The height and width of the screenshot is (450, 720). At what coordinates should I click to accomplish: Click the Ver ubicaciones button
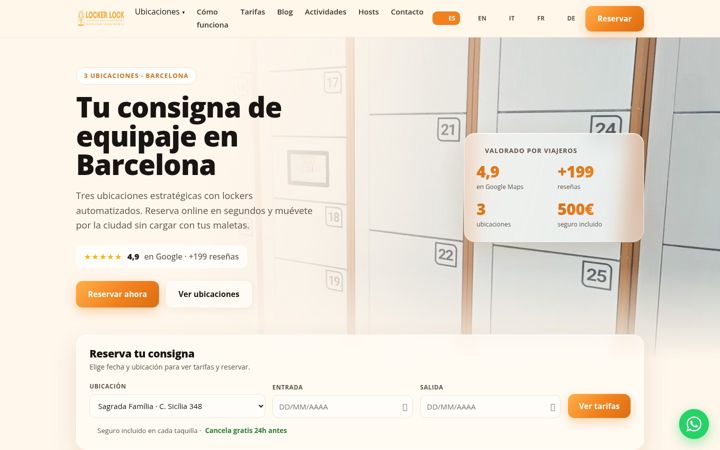(x=209, y=294)
